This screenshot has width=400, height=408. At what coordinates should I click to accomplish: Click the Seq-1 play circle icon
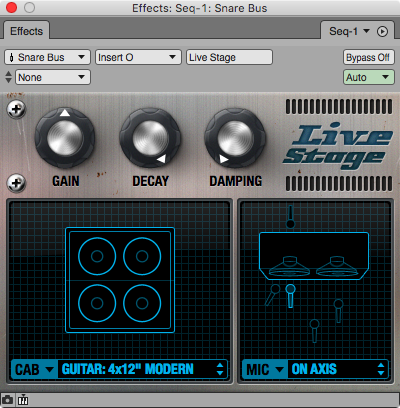(382, 31)
